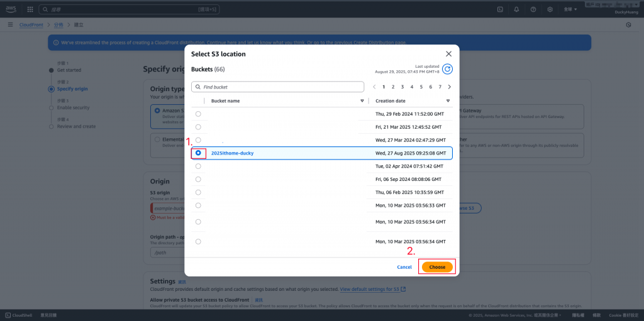Open the 資訊 info link beside Settings

point(182,282)
